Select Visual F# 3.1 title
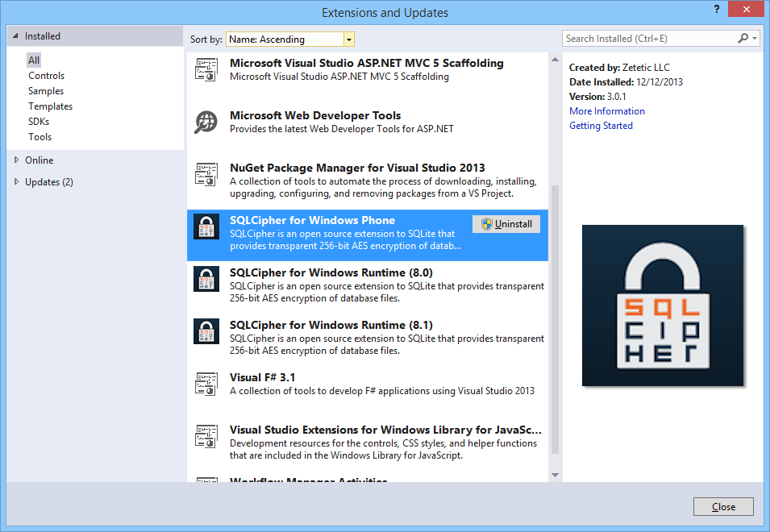 pyautogui.click(x=262, y=378)
